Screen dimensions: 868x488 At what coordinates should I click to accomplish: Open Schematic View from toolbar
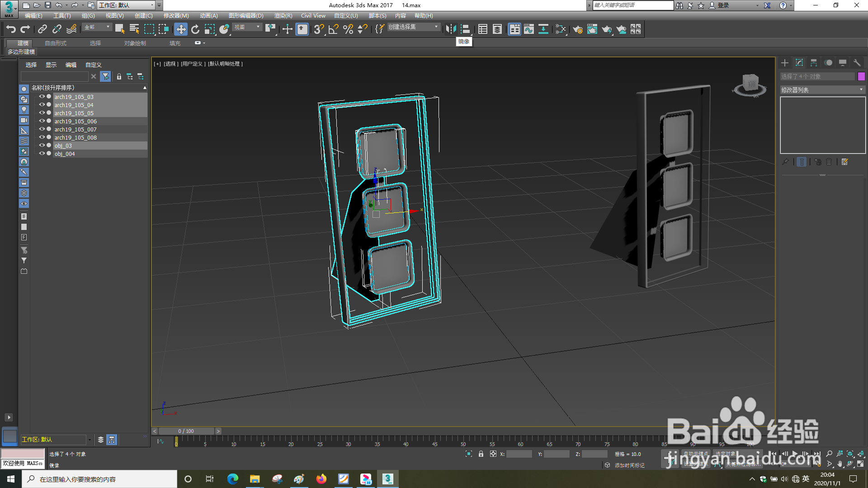click(543, 29)
